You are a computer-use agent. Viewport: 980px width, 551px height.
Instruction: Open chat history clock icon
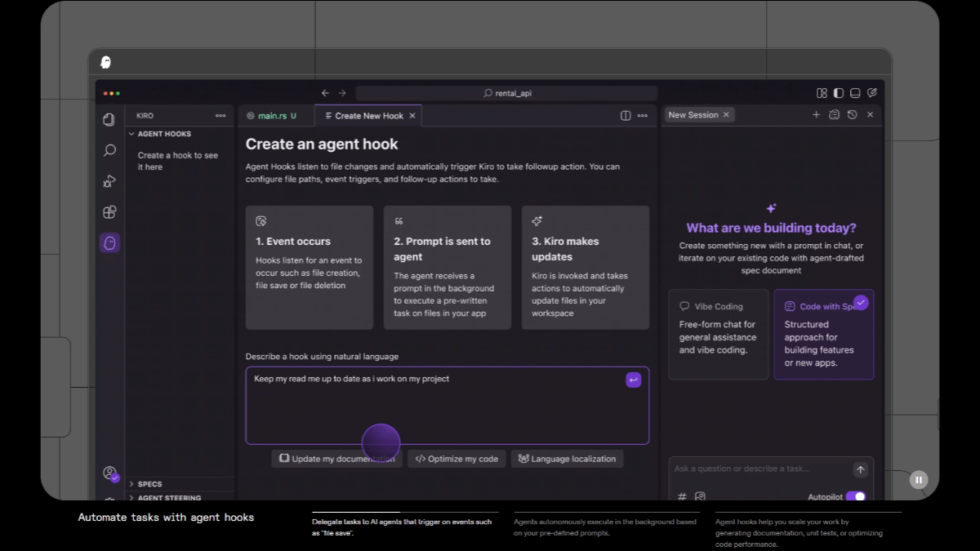852,115
